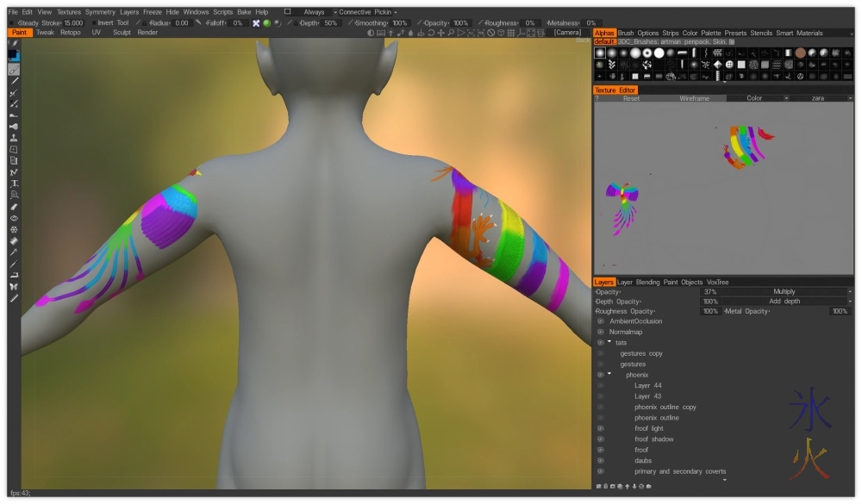Click the butterfly icon in left toolbar
Screen dimensions: 862x504
[x=14, y=286]
